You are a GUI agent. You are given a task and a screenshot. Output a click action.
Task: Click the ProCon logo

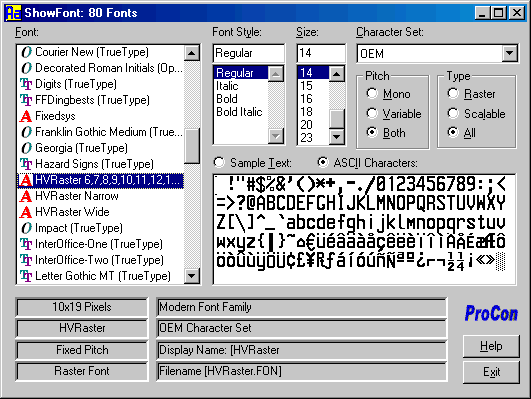pyautogui.click(x=491, y=313)
